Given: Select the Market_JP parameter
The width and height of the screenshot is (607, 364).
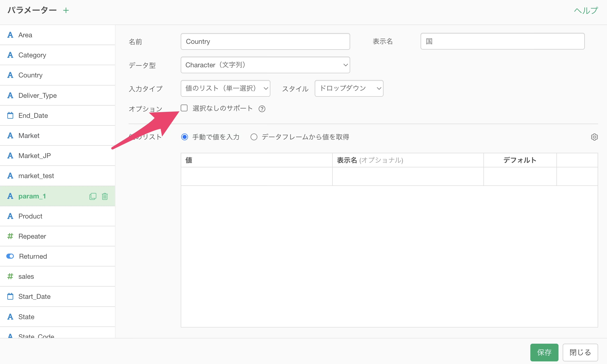Looking at the screenshot, I should pyautogui.click(x=57, y=156).
